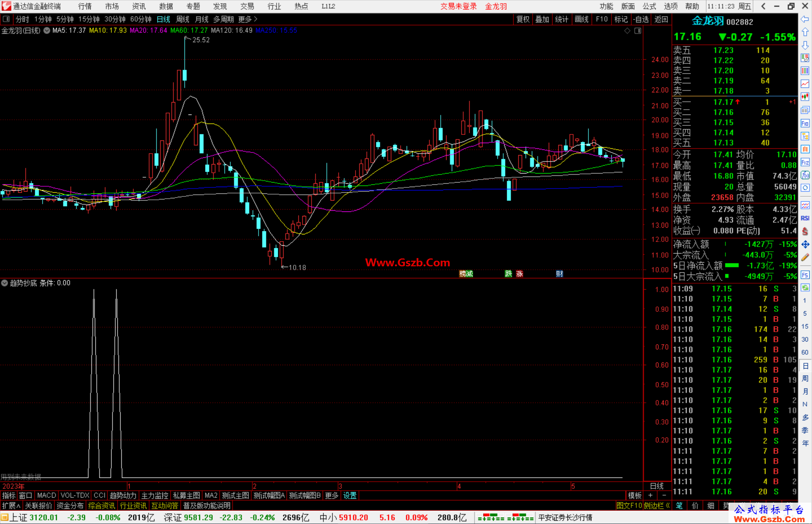
Task: Collapse the 侧边栏 sidebar toggle
Action: coord(657,506)
